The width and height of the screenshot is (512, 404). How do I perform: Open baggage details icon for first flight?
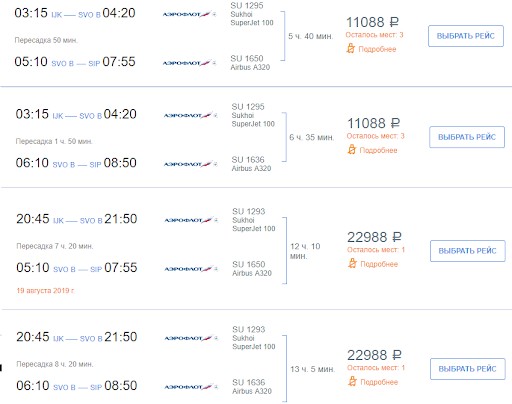pyautogui.click(x=350, y=49)
